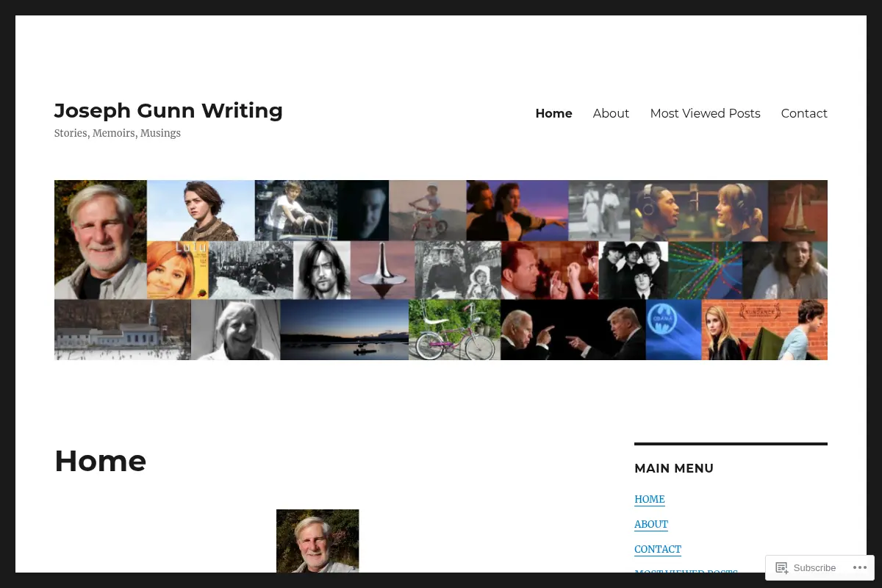Click the CONTACT link in Main Menu
The image size is (882, 588).
tap(658, 549)
